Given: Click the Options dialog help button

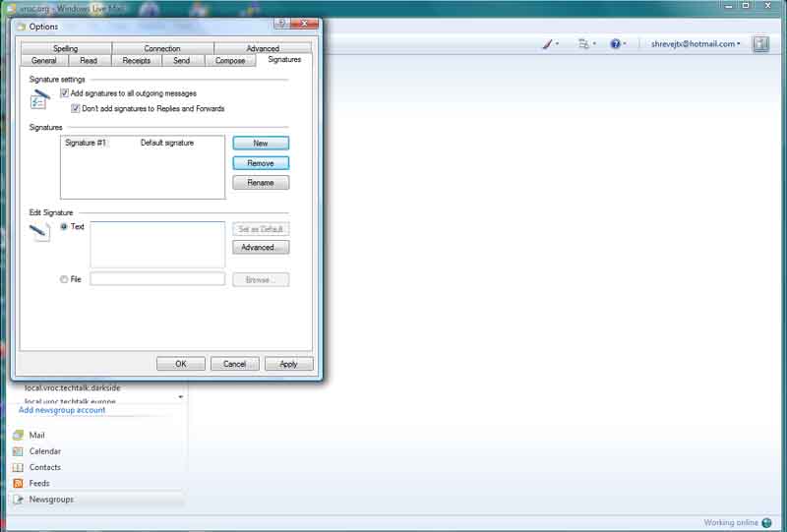Looking at the screenshot, I should [x=281, y=23].
